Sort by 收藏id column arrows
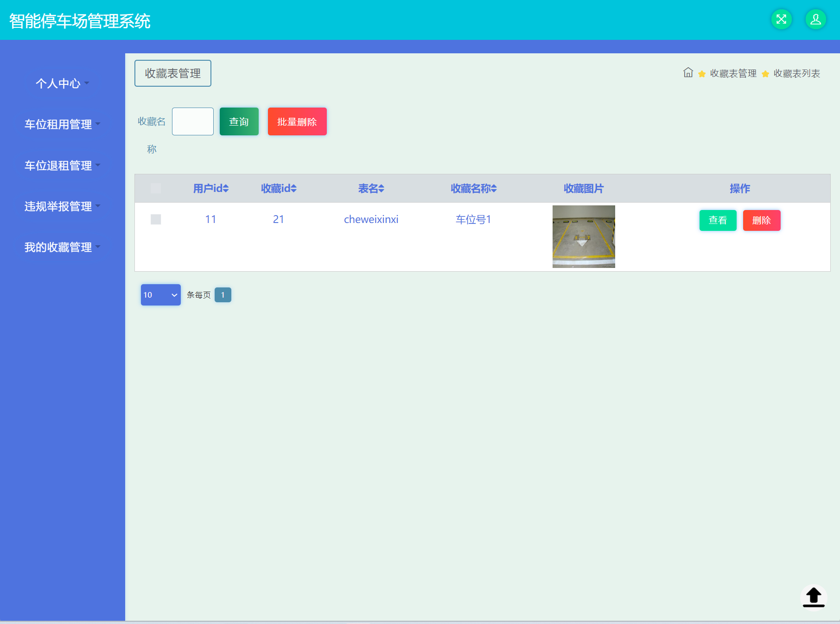Image resolution: width=840 pixels, height=624 pixels. pos(294,189)
